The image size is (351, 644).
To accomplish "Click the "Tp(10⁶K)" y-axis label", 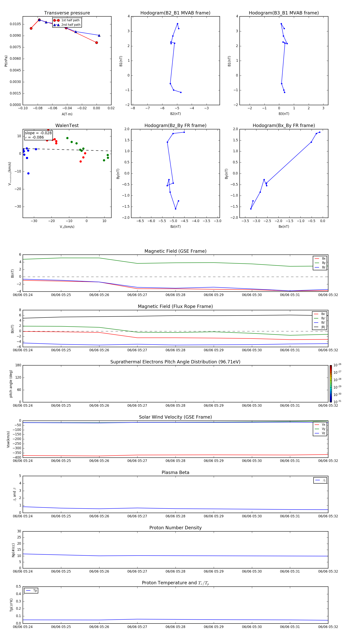I will pyautogui.click(x=11, y=605).
